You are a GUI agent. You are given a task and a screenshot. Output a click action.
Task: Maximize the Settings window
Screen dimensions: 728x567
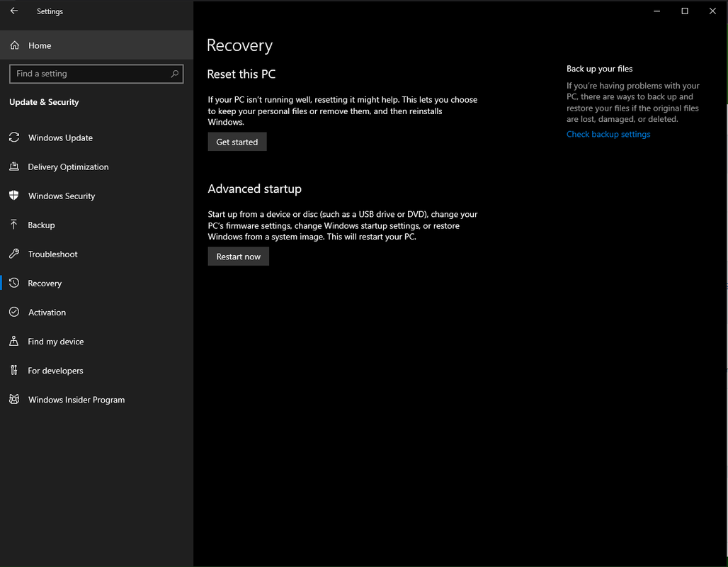[685, 11]
